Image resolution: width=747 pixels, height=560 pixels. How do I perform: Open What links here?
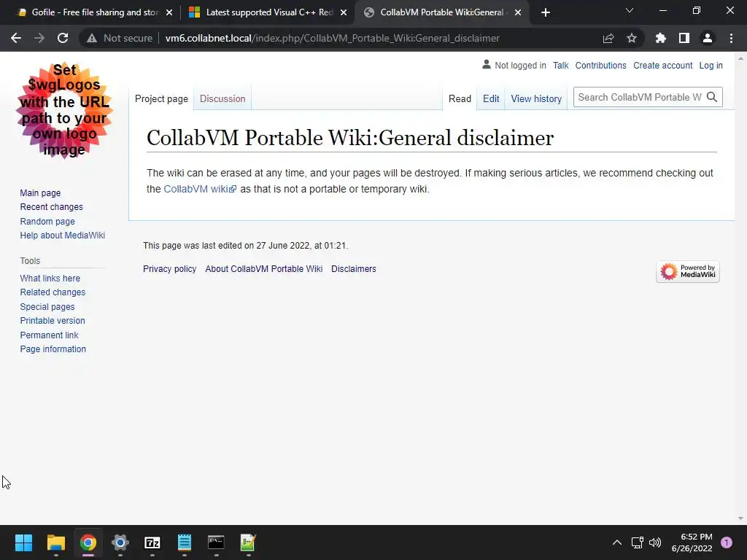point(50,278)
